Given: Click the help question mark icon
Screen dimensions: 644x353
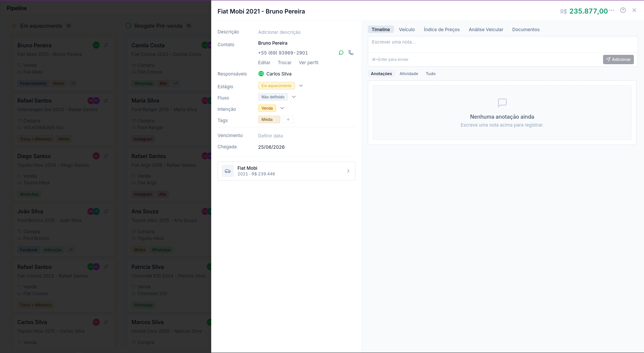Looking at the screenshot, I should point(623,10).
